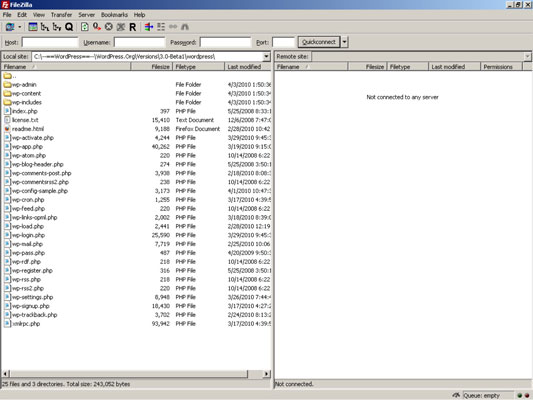533x400 pixels.
Task: Open the Bookmarks menu
Action: click(114, 15)
